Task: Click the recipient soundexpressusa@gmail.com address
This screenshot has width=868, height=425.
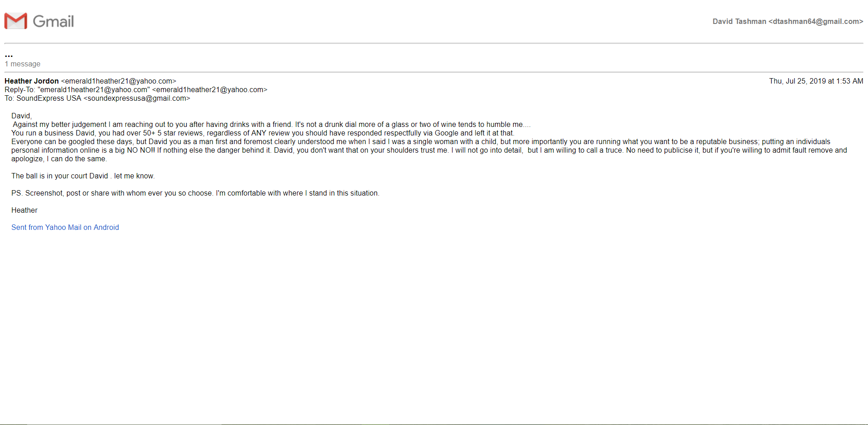Action: click(x=137, y=98)
